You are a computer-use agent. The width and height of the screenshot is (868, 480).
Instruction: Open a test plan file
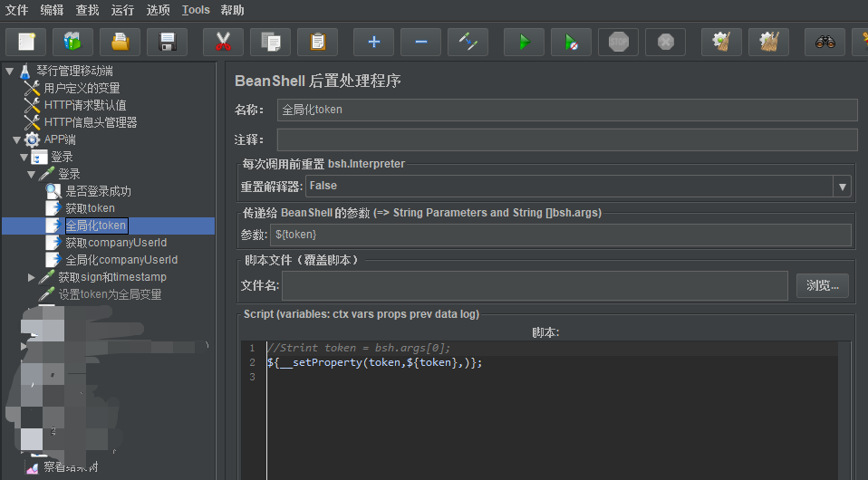pyautogui.click(x=120, y=42)
